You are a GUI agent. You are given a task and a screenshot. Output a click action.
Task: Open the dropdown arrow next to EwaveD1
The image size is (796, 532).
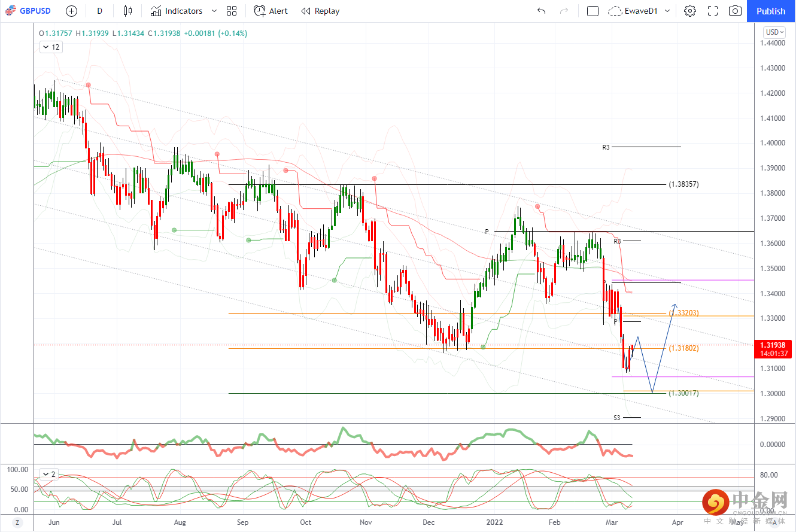pyautogui.click(x=667, y=11)
